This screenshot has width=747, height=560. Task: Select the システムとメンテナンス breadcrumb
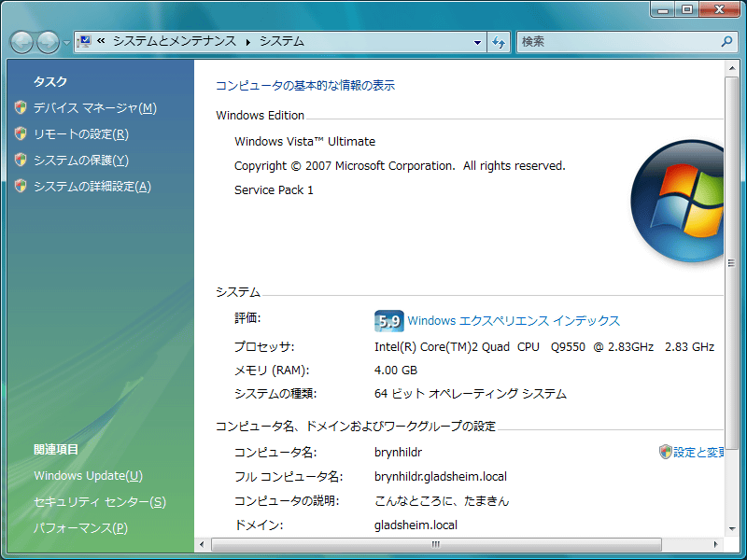[x=174, y=42]
